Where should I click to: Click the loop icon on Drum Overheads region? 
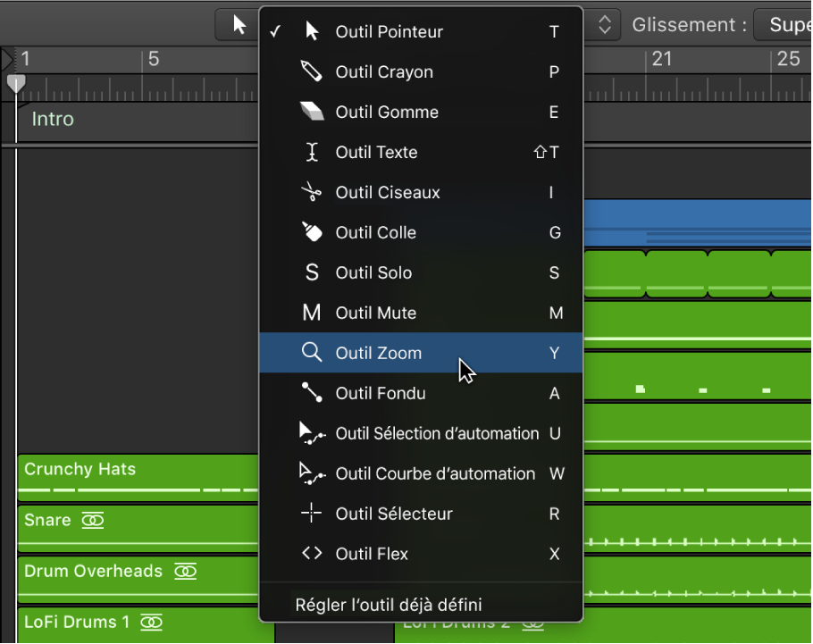[x=185, y=572]
